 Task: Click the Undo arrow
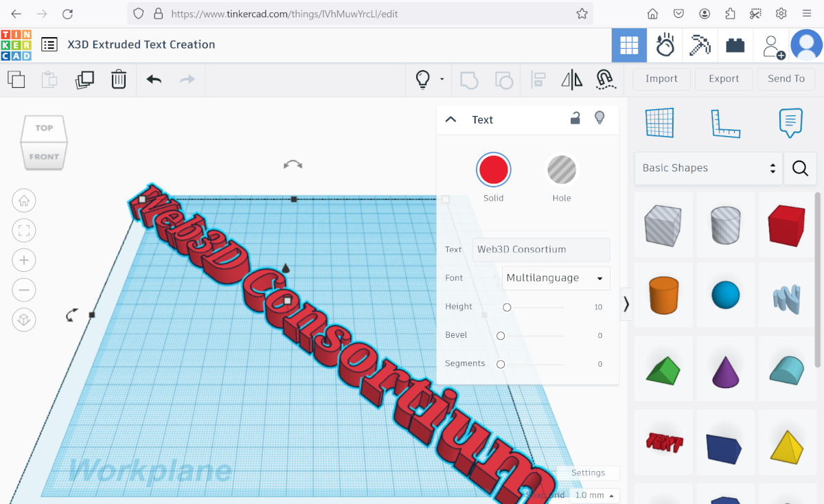point(154,79)
